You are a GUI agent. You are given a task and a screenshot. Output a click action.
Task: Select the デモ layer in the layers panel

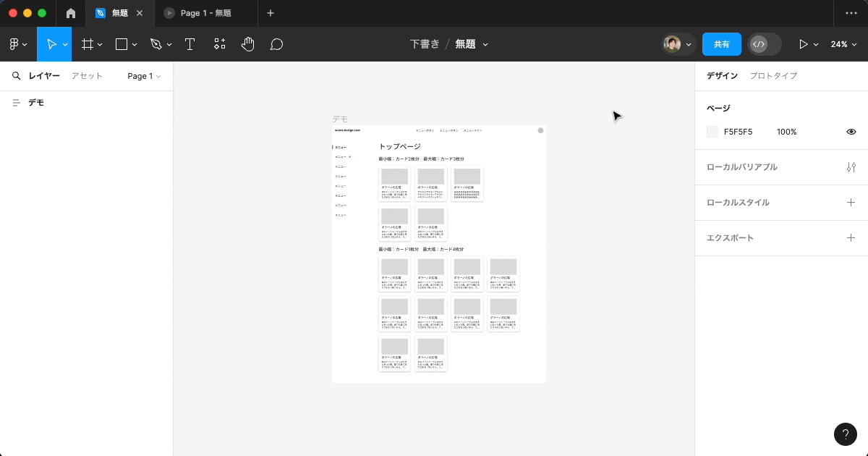(35, 102)
